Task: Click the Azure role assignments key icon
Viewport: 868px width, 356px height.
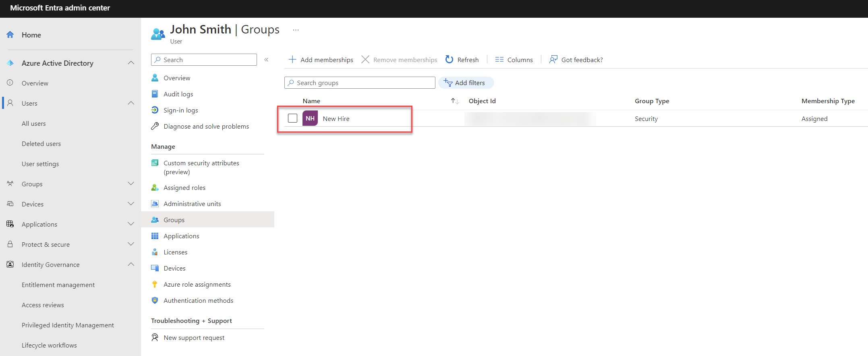Action: (155, 284)
